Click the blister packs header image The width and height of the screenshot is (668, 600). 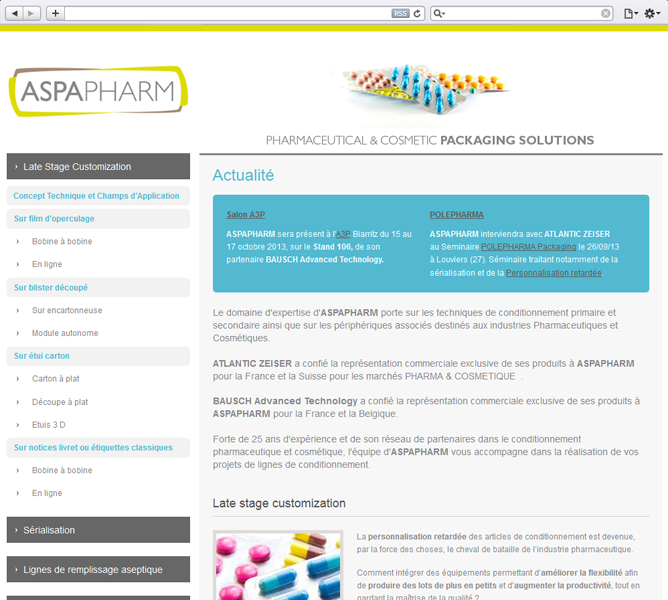(425, 89)
